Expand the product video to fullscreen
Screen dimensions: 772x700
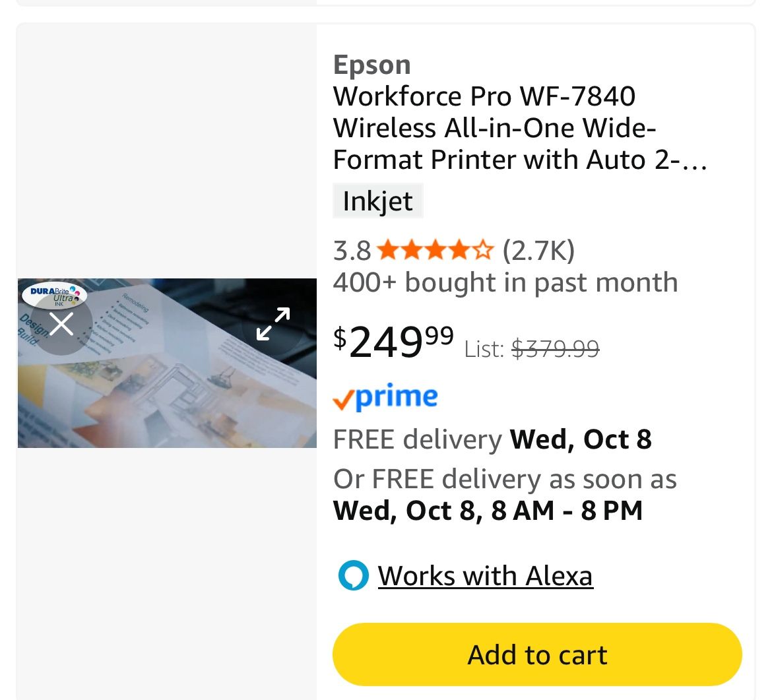pos(273,324)
